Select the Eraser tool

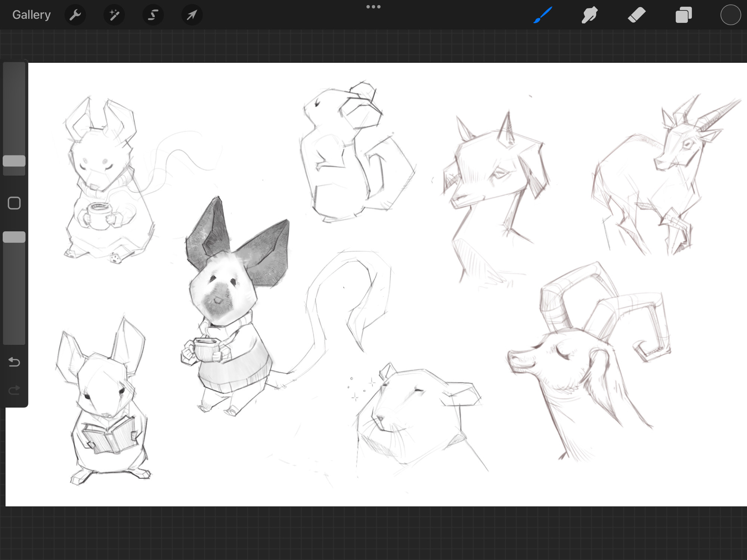(636, 15)
